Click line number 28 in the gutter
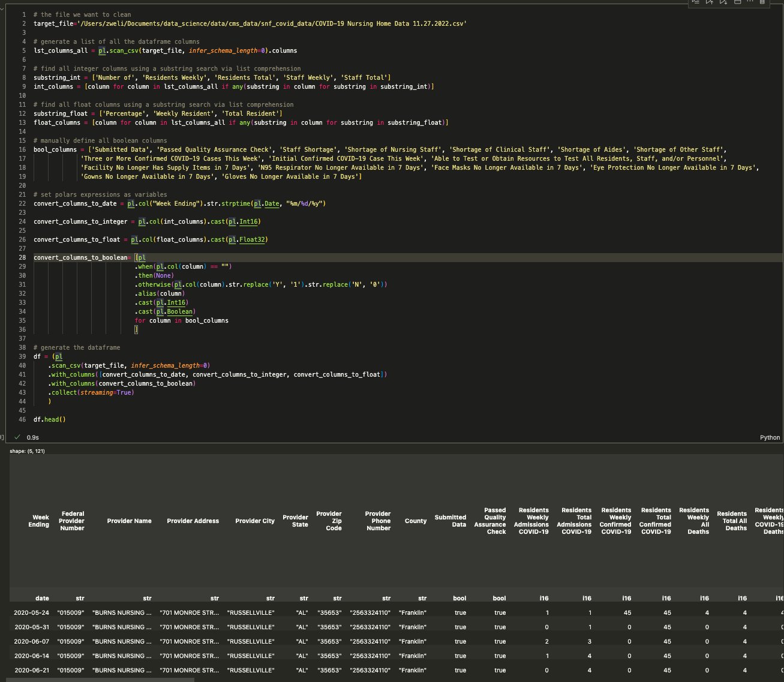784x682 pixels. point(22,257)
